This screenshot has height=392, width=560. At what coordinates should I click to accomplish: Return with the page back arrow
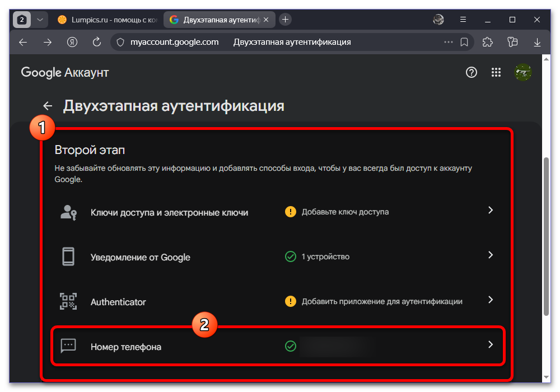(48, 106)
